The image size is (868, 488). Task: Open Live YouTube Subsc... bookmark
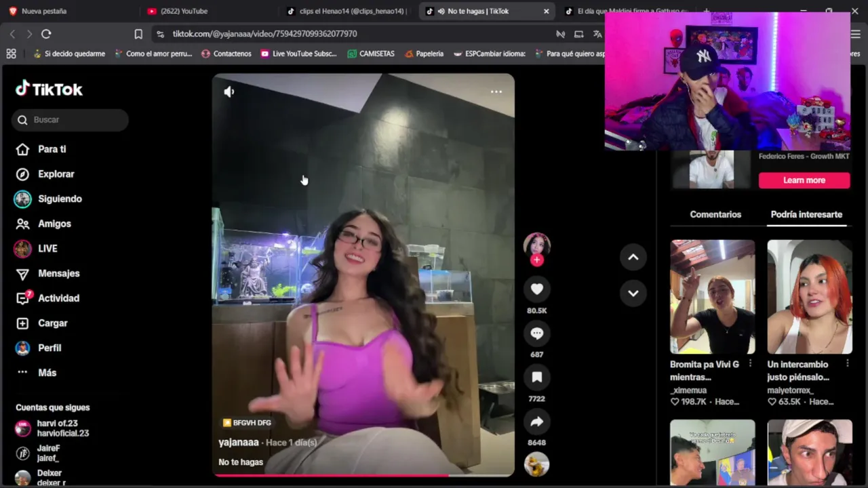tap(298, 54)
